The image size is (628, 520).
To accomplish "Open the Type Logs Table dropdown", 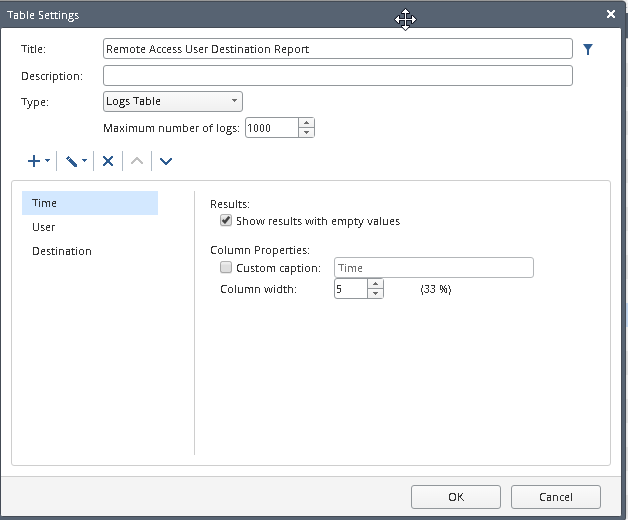I will coord(173,101).
